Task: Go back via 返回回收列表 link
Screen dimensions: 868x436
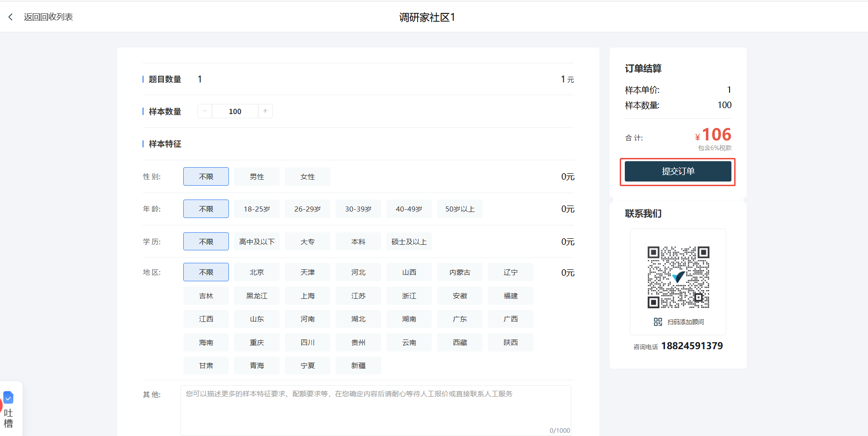Action: (48, 17)
